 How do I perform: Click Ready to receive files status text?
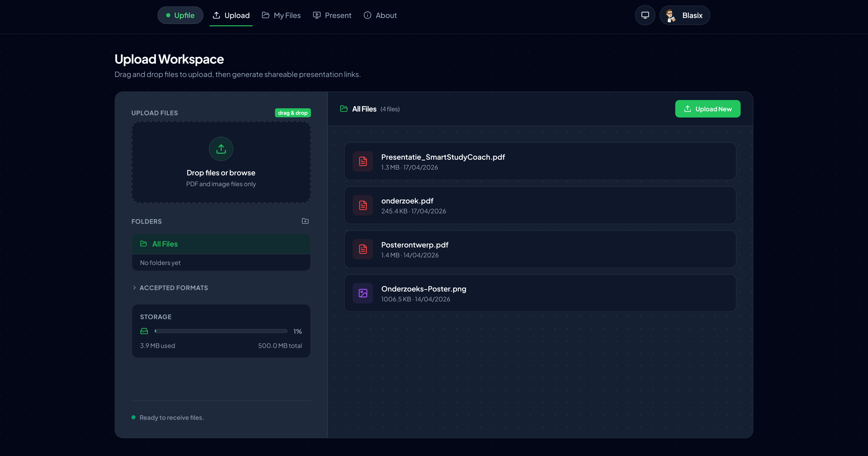(172, 418)
